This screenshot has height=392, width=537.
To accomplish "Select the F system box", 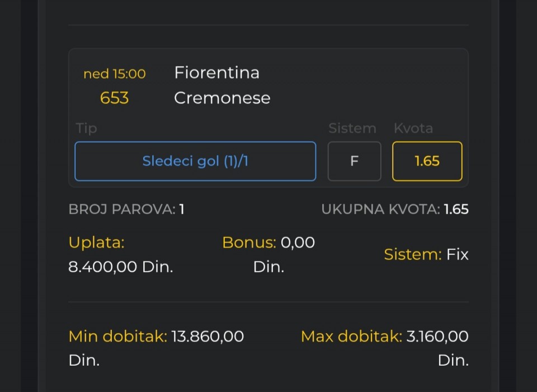I will [354, 161].
